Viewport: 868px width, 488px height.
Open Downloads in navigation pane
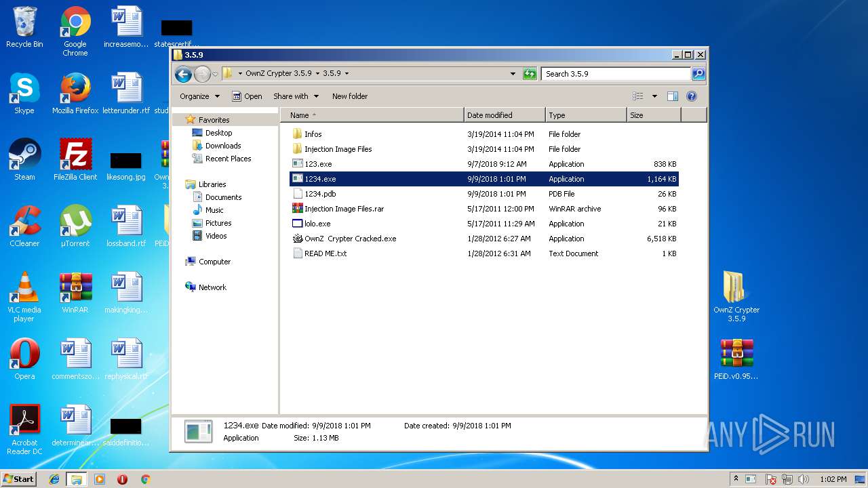coord(223,146)
